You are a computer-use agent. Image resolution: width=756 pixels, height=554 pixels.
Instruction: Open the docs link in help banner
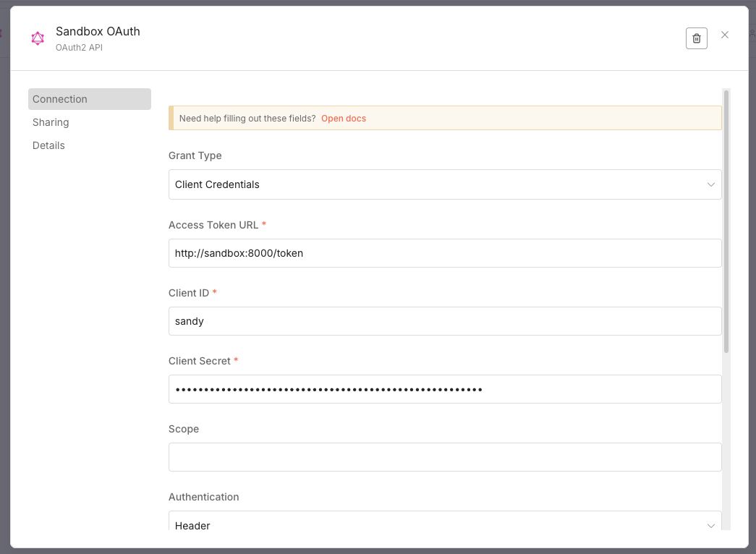(x=344, y=119)
